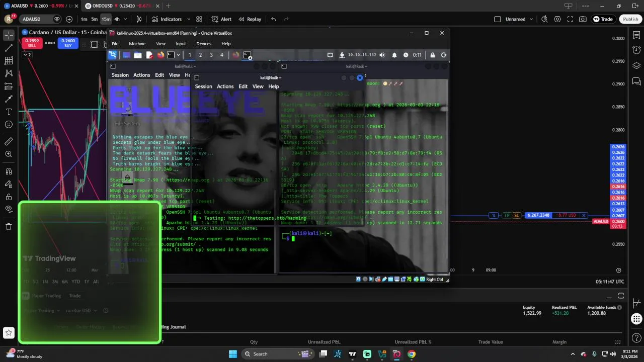This screenshot has height=362, width=644.
Task: Open the candlestick chart type selector
Action: (x=139, y=19)
